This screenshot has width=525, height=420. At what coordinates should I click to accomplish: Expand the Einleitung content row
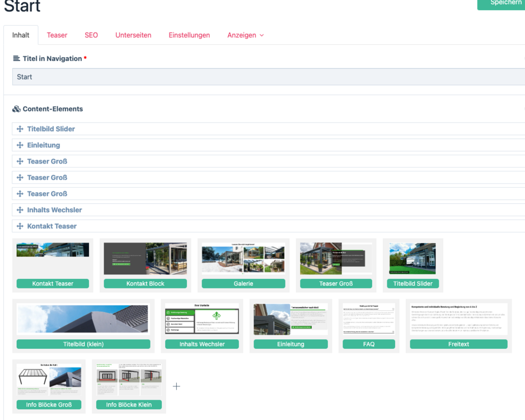(x=44, y=145)
